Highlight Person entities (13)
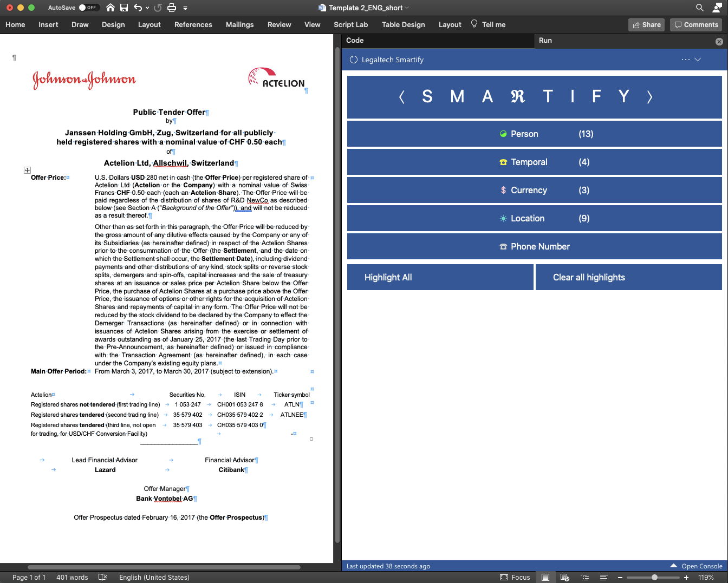This screenshot has width=728, height=583. pos(535,134)
